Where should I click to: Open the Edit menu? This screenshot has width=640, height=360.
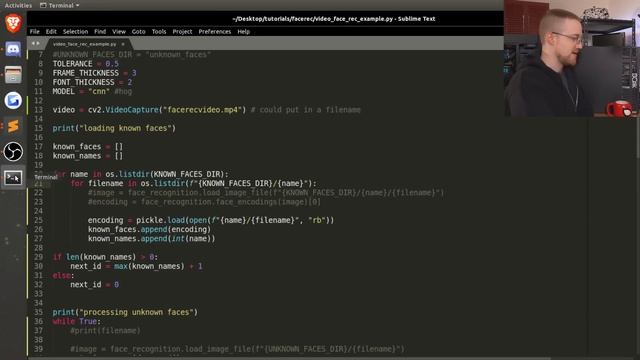[51, 31]
